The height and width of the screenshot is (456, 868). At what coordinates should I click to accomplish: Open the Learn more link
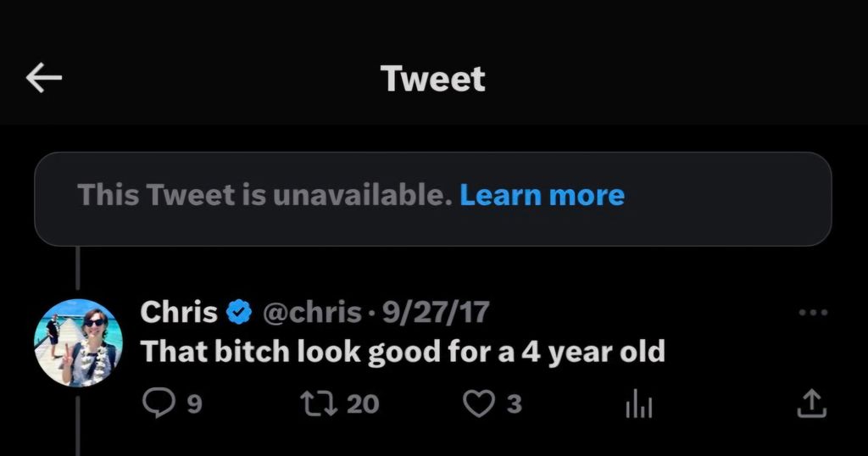click(x=542, y=196)
